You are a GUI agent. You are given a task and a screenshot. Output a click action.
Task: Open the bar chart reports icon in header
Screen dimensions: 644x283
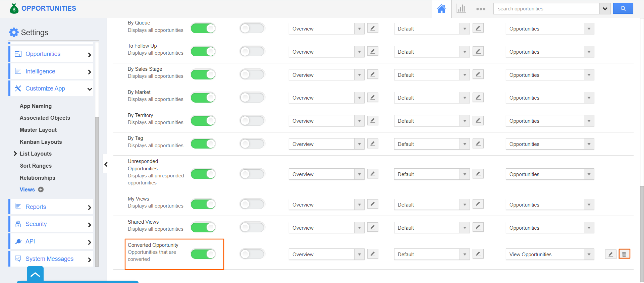pyautogui.click(x=461, y=9)
